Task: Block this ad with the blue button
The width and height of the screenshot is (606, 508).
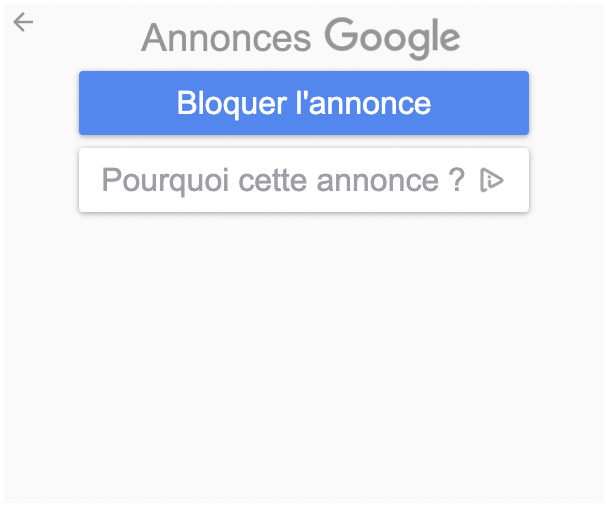Action: 304,103
